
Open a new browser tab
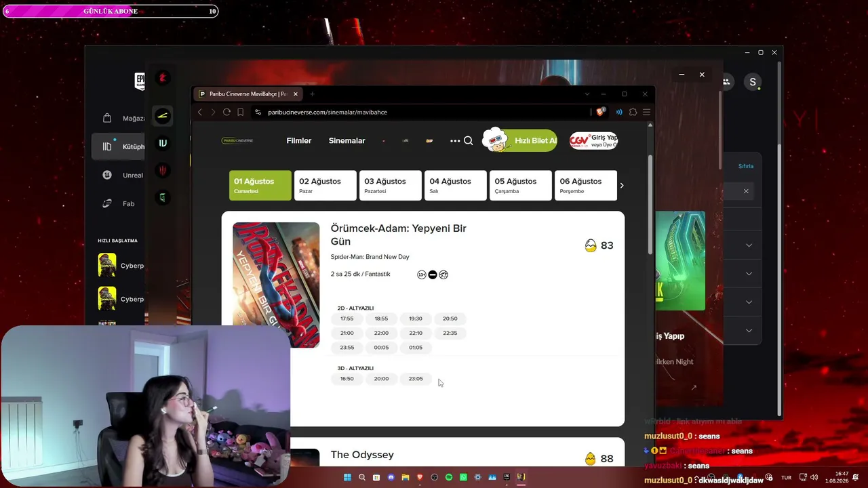tap(312, 94)
